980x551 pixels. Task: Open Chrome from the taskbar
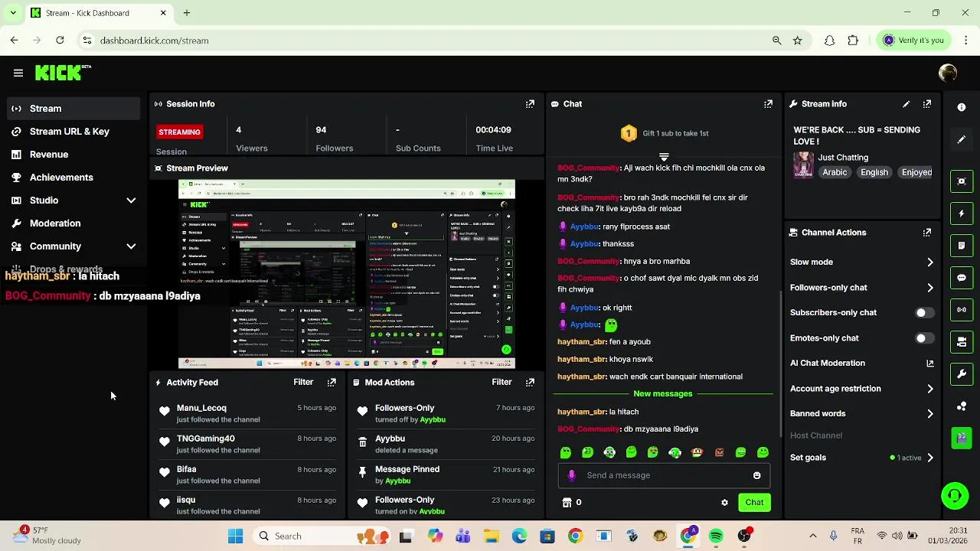pos(575,536)
